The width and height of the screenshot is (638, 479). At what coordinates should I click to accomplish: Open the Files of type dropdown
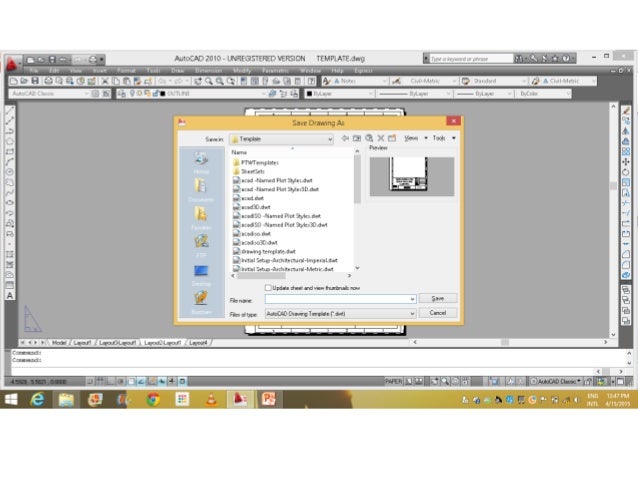point(340,314)
